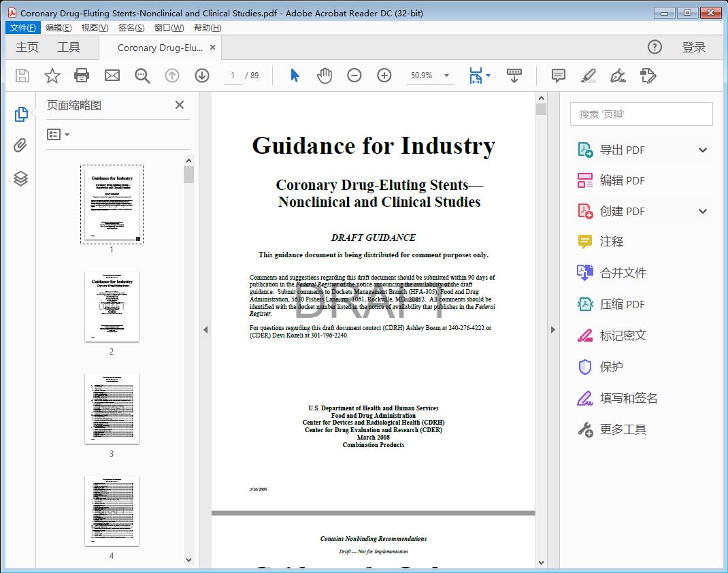Screen dimensions: 728x573
Task: Open the Attachments paperclip panel
Action: click(x=20, y=146)
